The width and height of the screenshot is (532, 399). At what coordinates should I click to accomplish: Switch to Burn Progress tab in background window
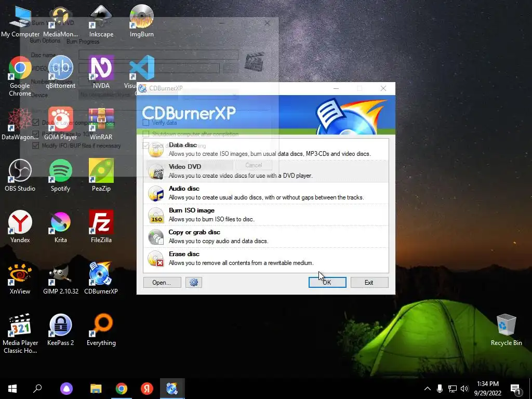pyautogui.click(x=83, y=42)
